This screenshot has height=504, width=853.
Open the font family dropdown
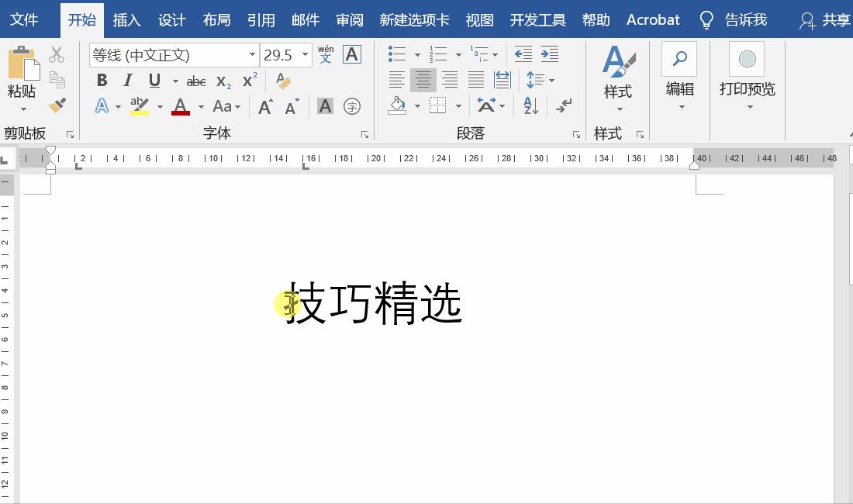(x=252, y=54)
